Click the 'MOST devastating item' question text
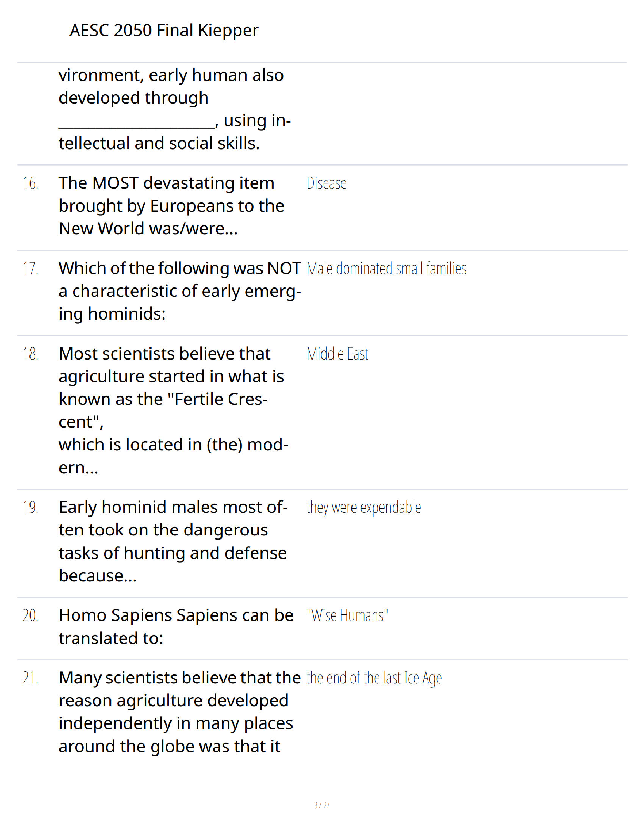This screenshot has width=644, height=834. [x=172, y=206]
